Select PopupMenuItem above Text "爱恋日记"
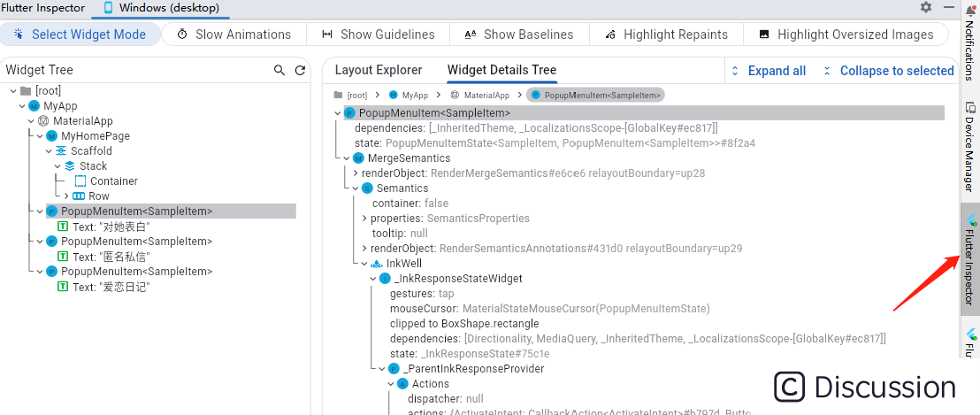Screen dimensions: 980x415 click(136, 272)
